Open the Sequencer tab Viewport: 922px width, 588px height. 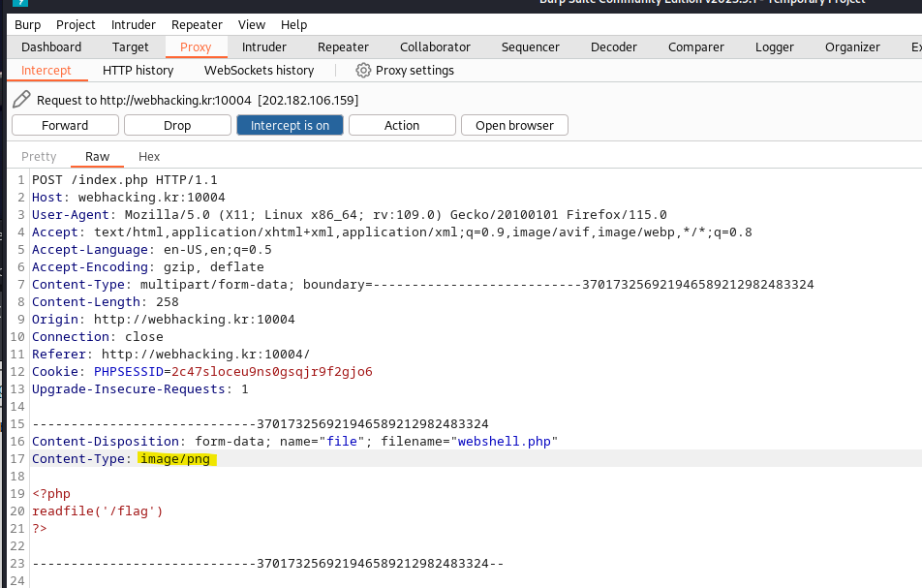pos(531,47)
